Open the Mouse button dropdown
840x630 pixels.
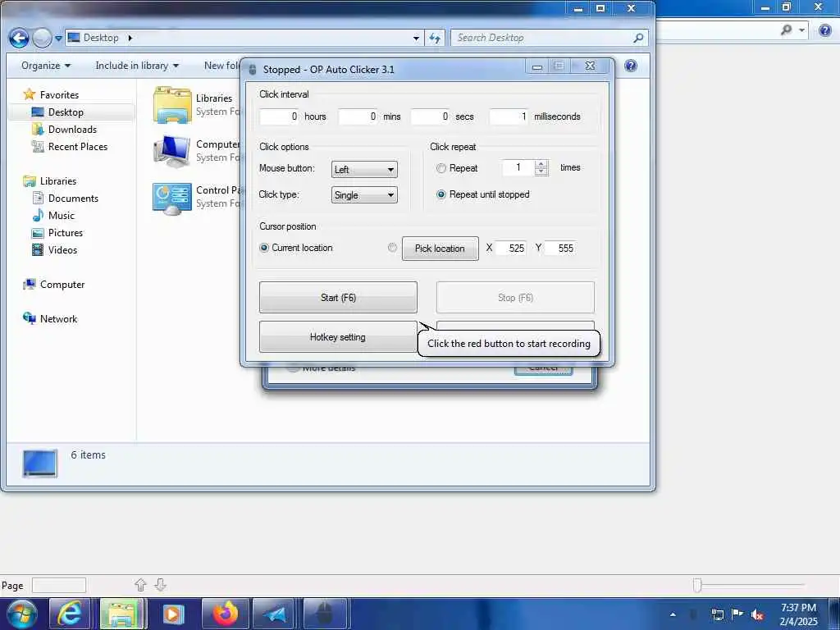tap(364, 169)
